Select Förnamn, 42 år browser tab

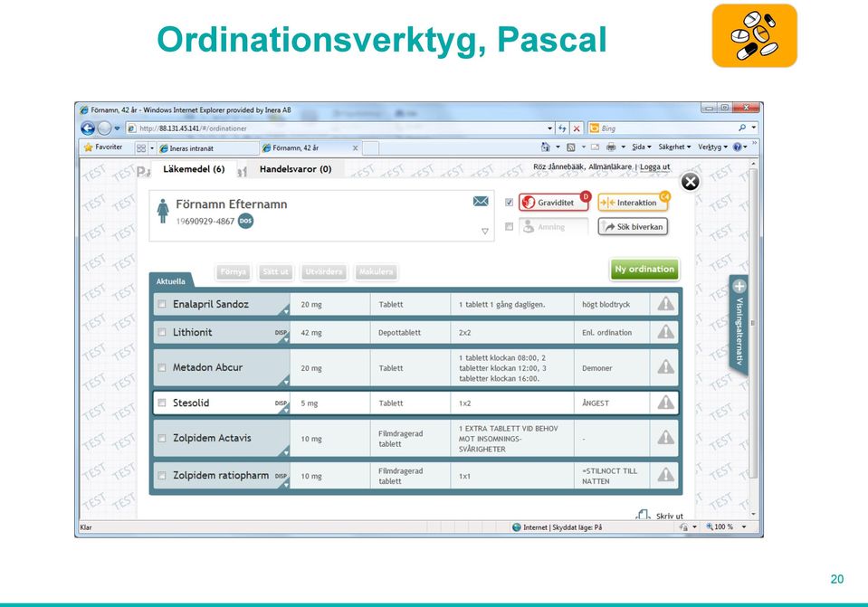[310, 147]
